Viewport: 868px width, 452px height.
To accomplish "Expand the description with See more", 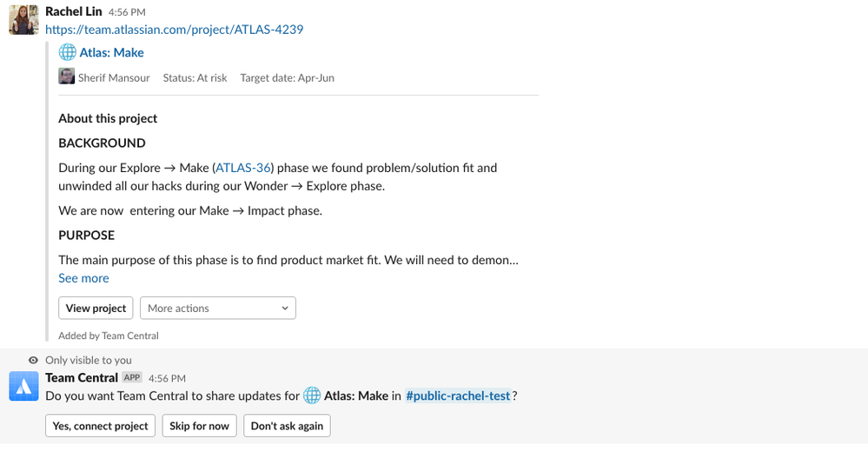I will click(83, 278).
